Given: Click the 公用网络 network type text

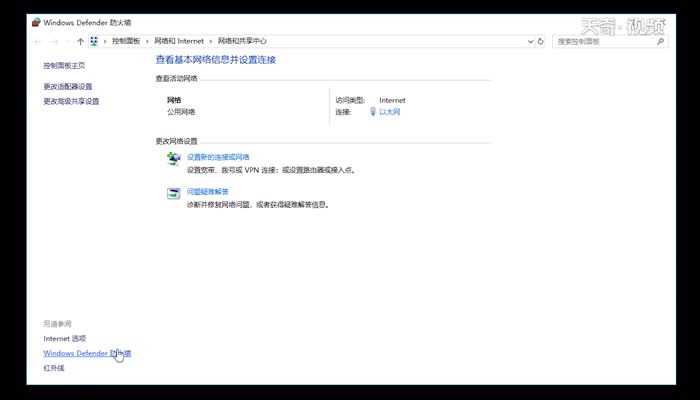Looking at the screenshot, I should 181,112.
